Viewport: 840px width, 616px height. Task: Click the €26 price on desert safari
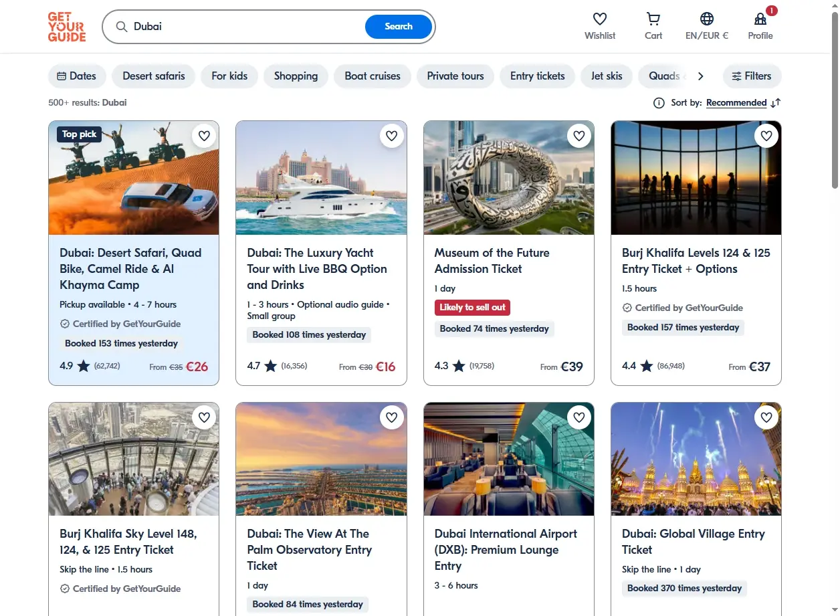[x=197, y=367]
